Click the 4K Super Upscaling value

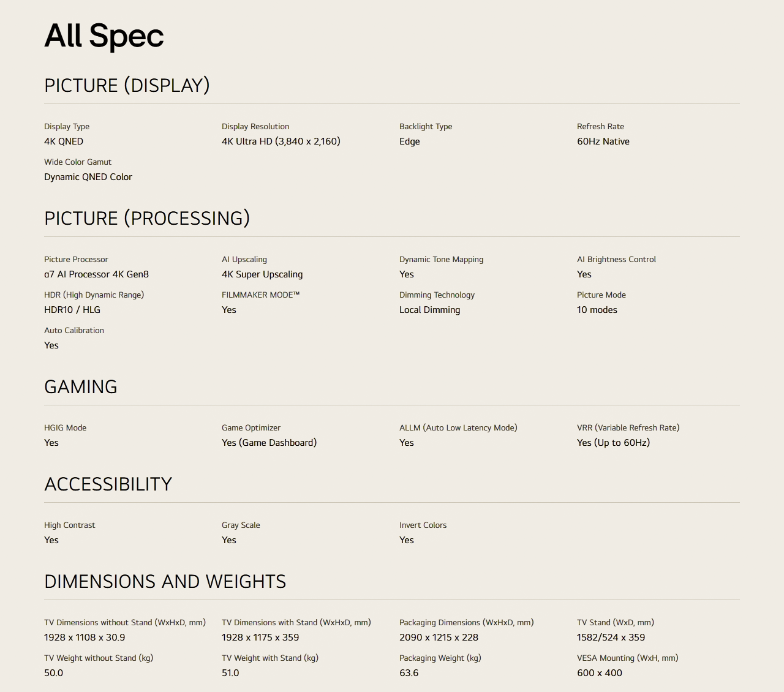262,274
